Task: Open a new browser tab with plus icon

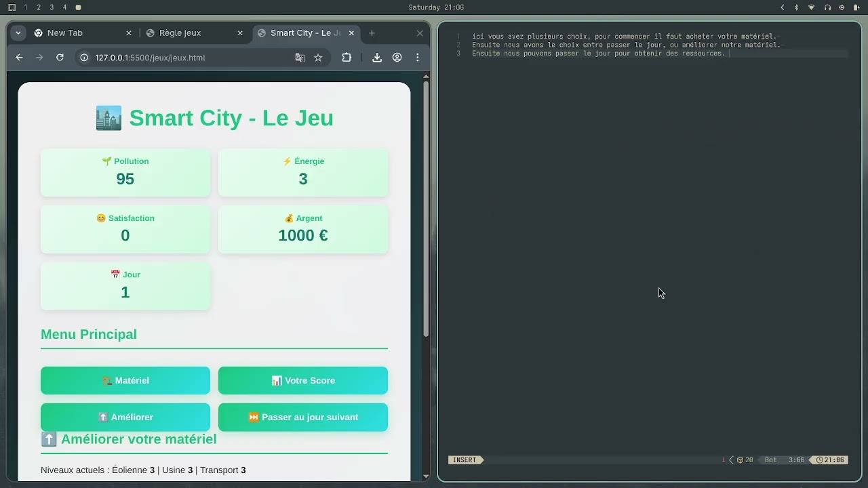Action: (x=372, y=33)
